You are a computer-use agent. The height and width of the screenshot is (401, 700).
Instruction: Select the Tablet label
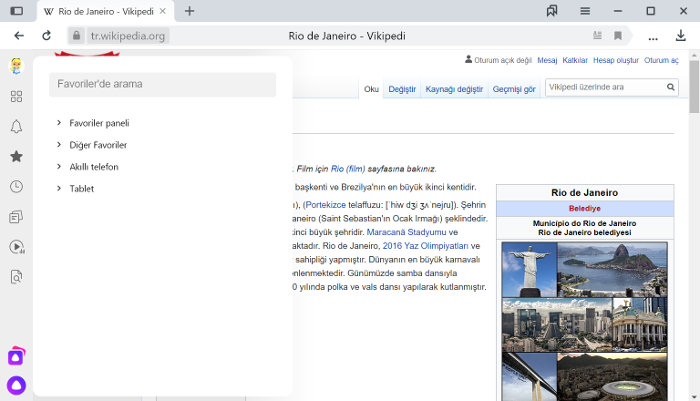click(82, 189)
